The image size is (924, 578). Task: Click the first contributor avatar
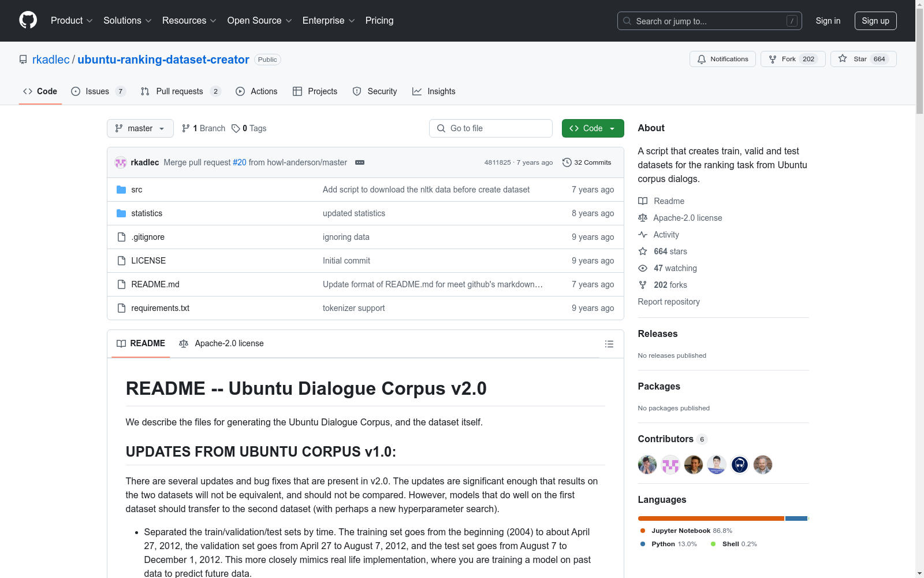(647, 465)
